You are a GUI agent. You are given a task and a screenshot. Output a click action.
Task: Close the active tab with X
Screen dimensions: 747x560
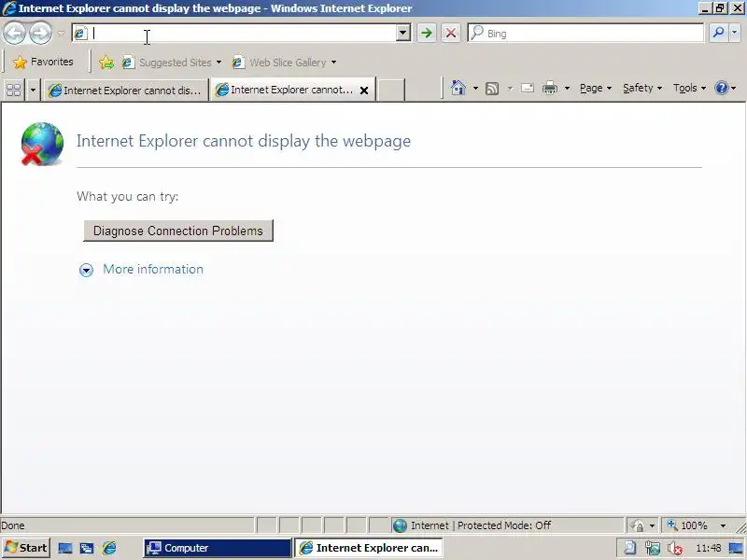click(364, 90)
